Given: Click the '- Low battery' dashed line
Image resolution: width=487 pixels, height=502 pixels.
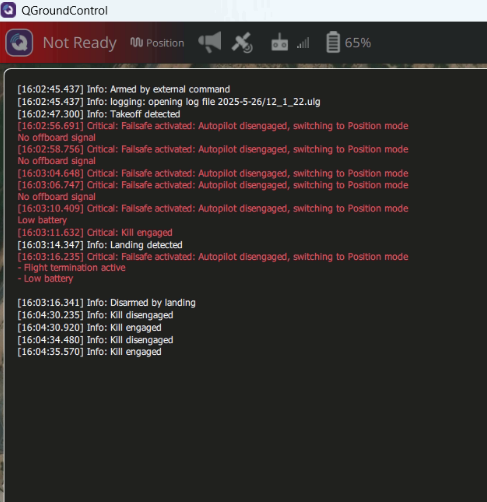Looking at the screenshot, I should pyautogui.click(x=45, y=279).
